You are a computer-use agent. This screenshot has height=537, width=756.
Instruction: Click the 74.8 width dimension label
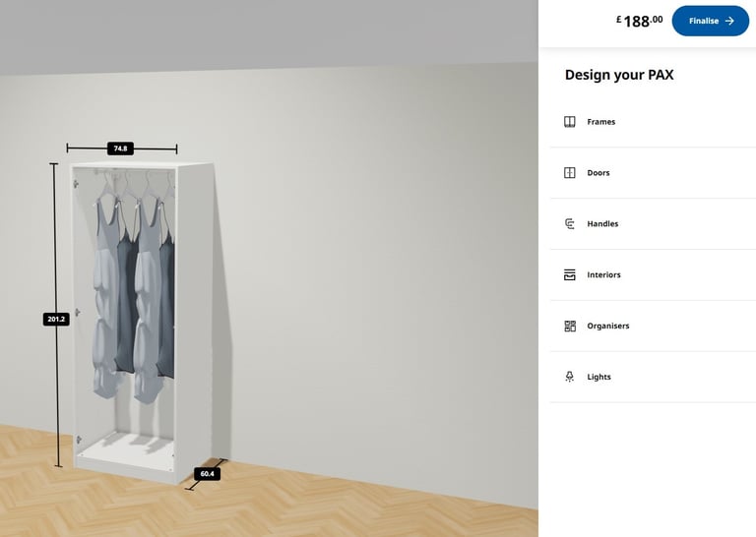pyautogui.click(x=120, y=149)
